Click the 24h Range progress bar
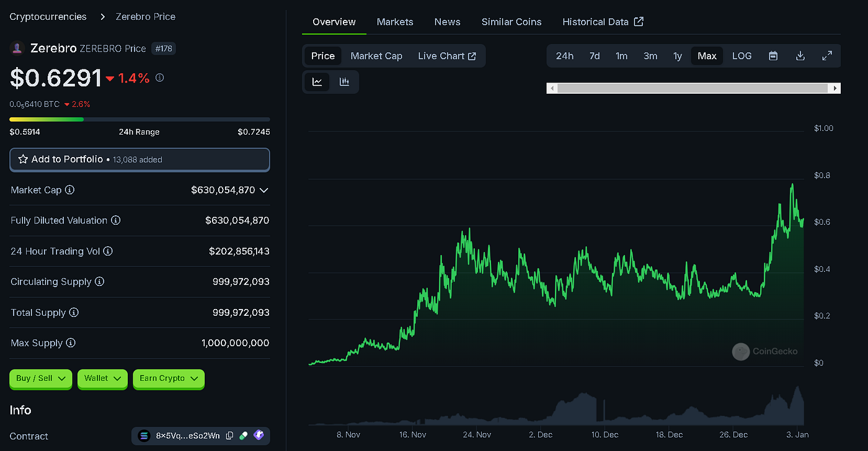868x451 pixels. (139, 119)
